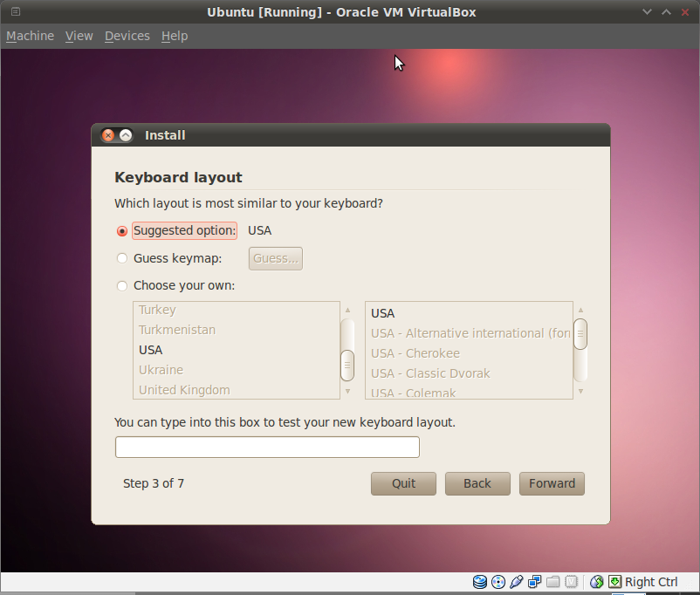Click the variant list scroll down arrow
This screenshot has height=595, width=700.
(x=580, y=392)
